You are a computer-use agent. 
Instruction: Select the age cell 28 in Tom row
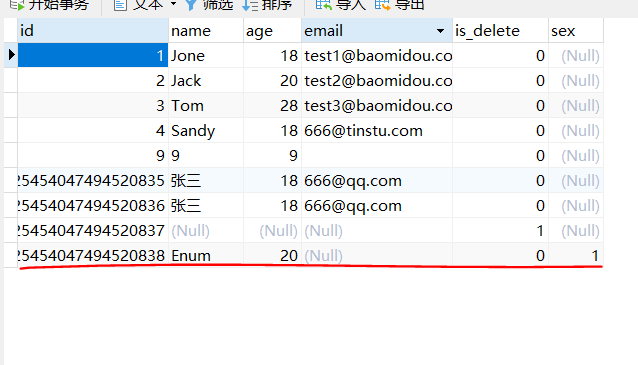272,105
